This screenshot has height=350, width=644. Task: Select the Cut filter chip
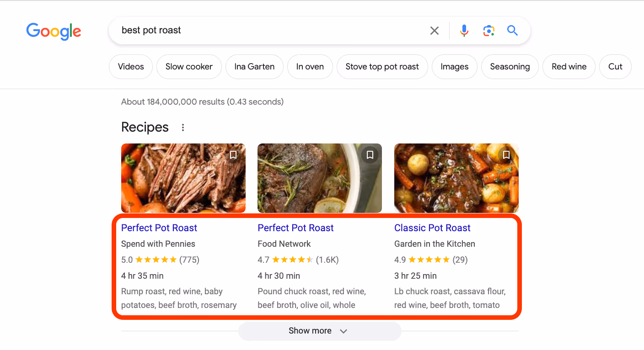coord(615,67)
